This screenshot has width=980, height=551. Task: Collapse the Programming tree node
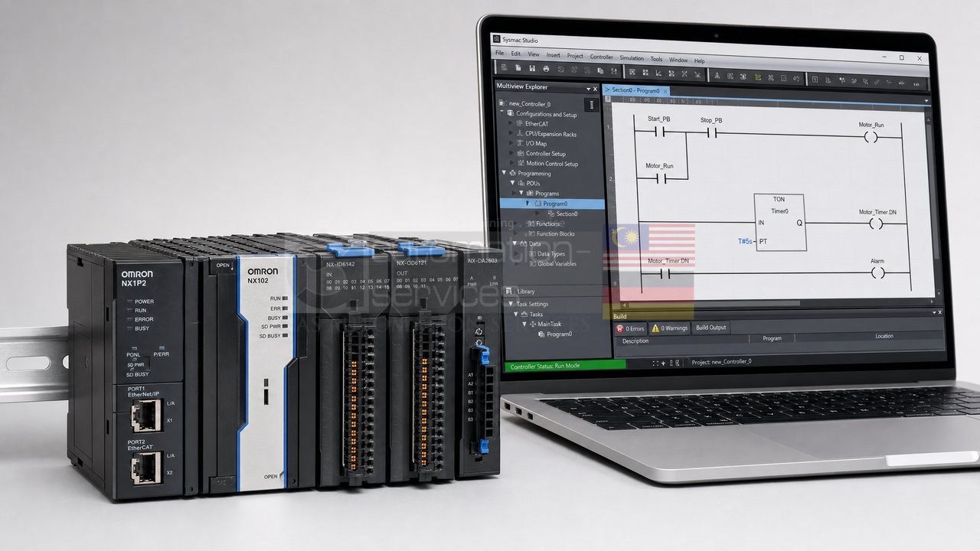(504, 173)
